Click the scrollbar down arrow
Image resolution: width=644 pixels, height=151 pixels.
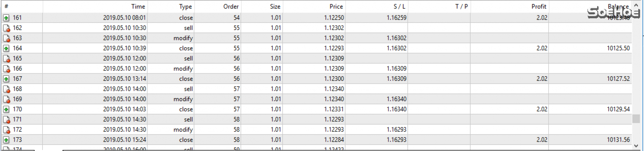(636, 146)
